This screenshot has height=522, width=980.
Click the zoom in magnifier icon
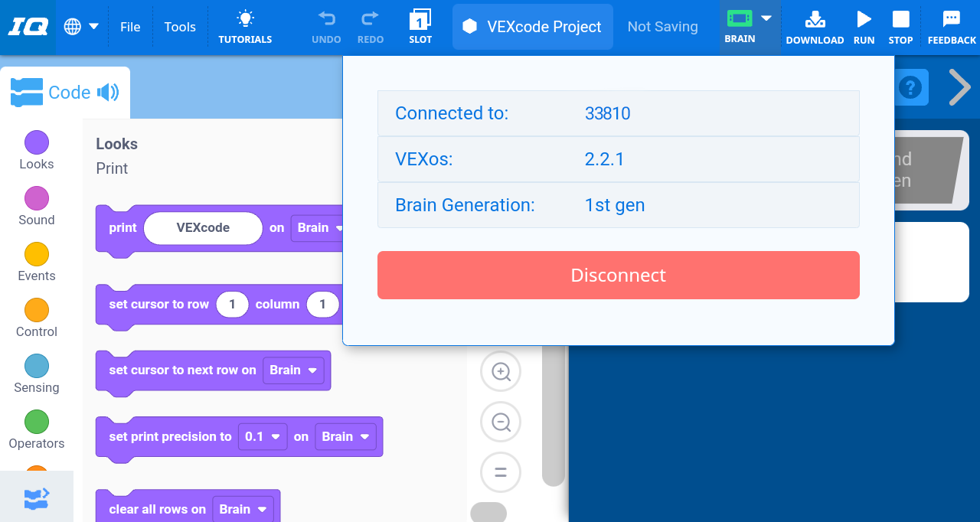click(x=500, y=371)
